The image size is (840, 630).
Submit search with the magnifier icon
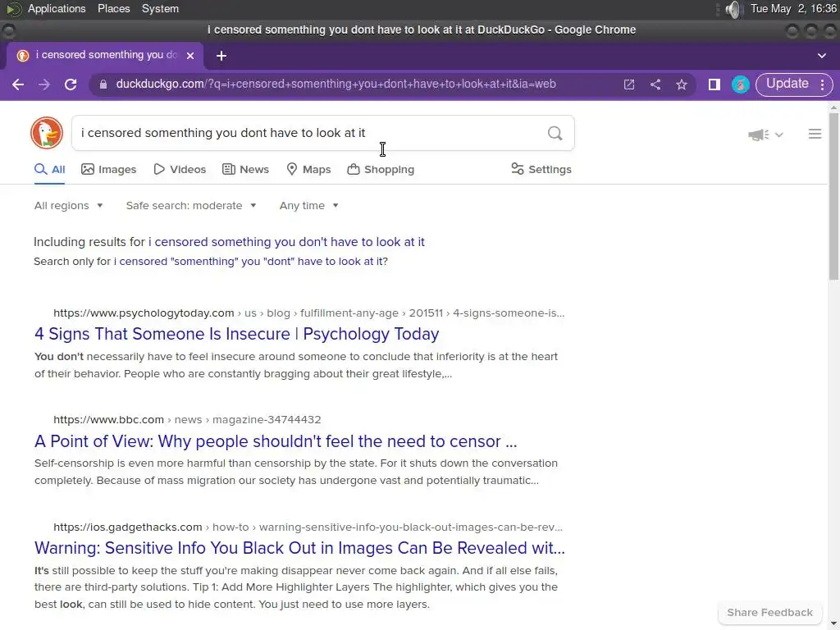555,133
